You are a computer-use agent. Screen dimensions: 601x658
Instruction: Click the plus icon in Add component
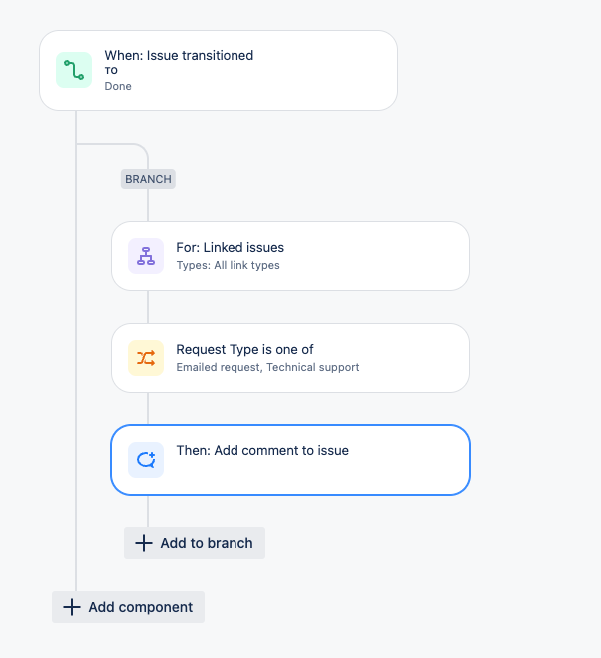[x=72, y=607]
